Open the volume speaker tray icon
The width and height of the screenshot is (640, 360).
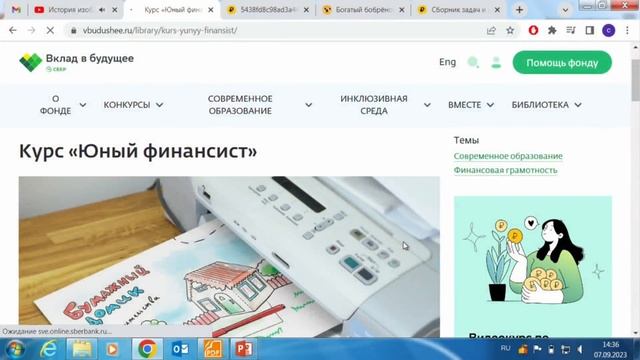pos(580,349)
